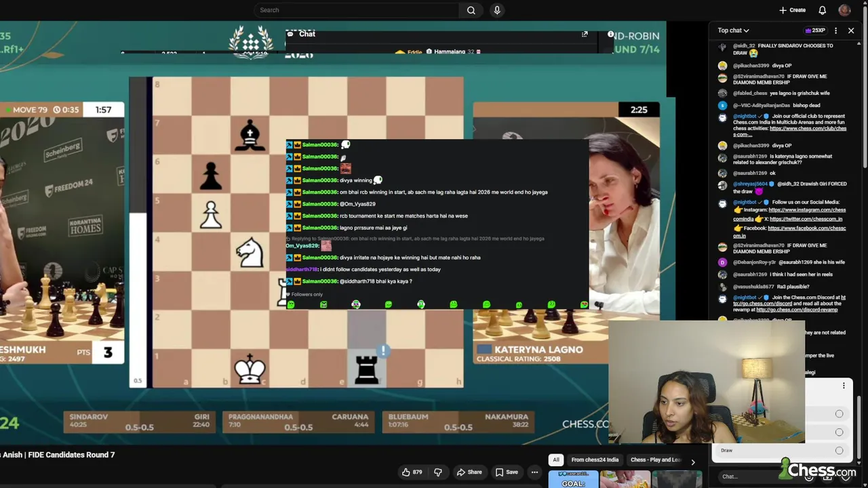Screen dimensions: 868x488
Task: Open the Twitter chesscom_in link
Action: coord(806,219)
